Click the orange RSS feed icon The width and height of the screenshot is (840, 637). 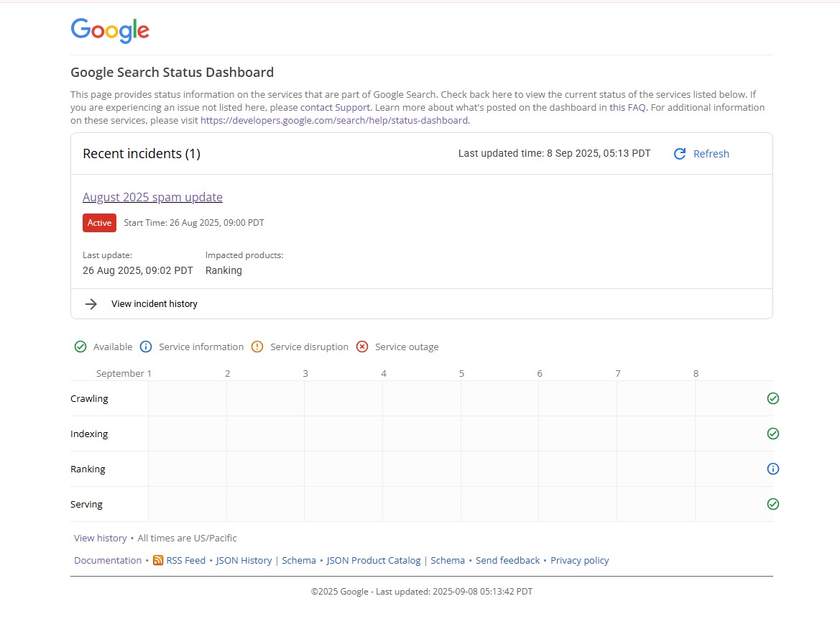[158, 560]
